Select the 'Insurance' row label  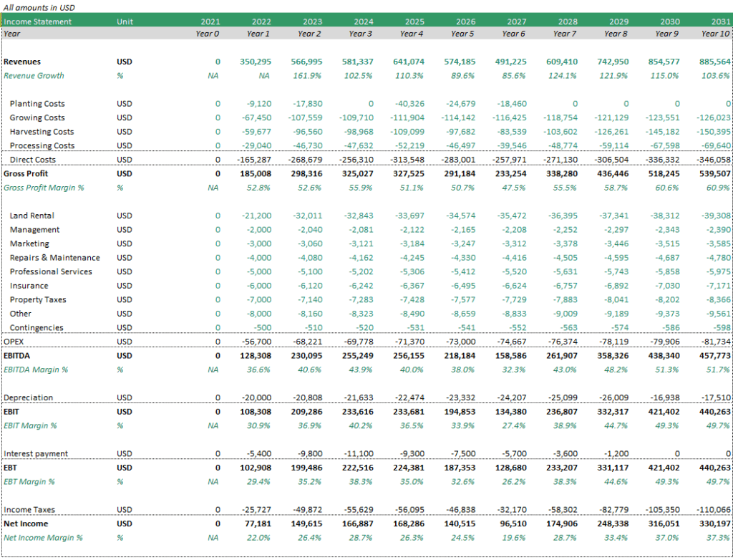coord(29,286)
